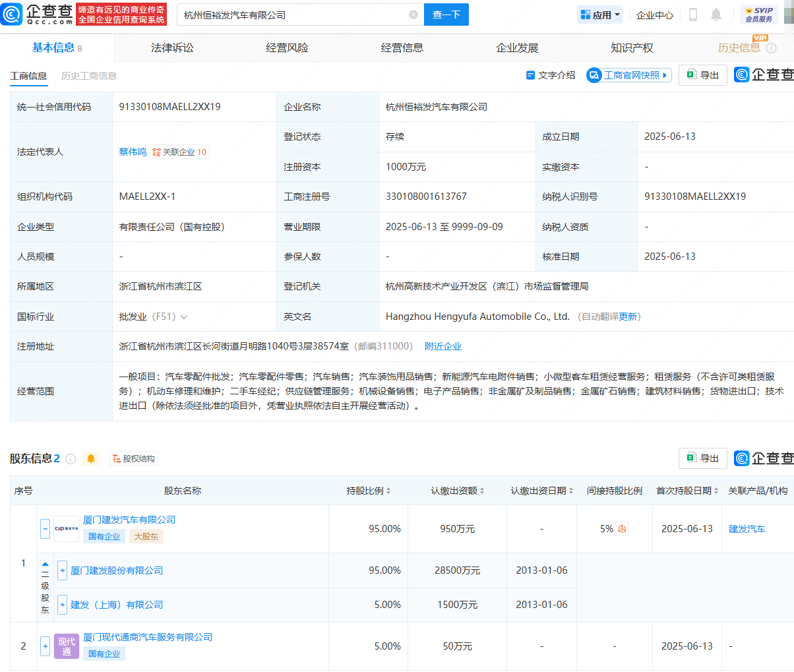Expand 厦门建发股份有限公司 sub-shareholder
Viewport: 794px width, 672px height.
pos(62,570)
